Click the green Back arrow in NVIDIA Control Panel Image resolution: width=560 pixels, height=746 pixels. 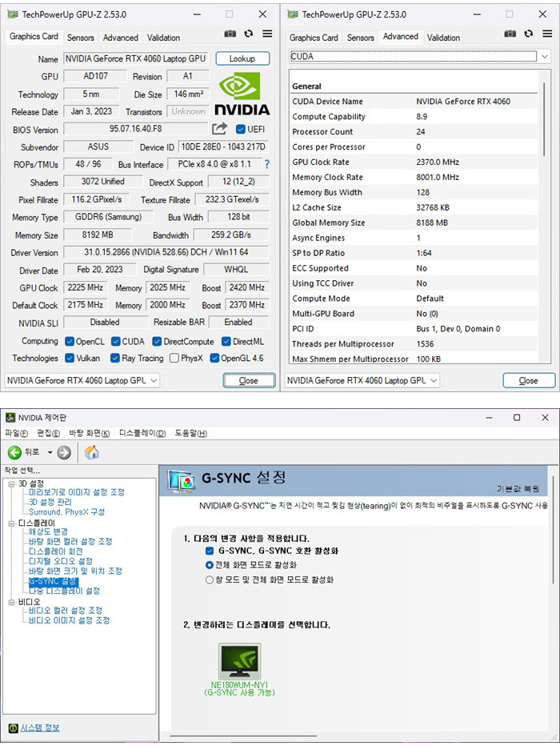pyautogui.click(x=14, y=452)
